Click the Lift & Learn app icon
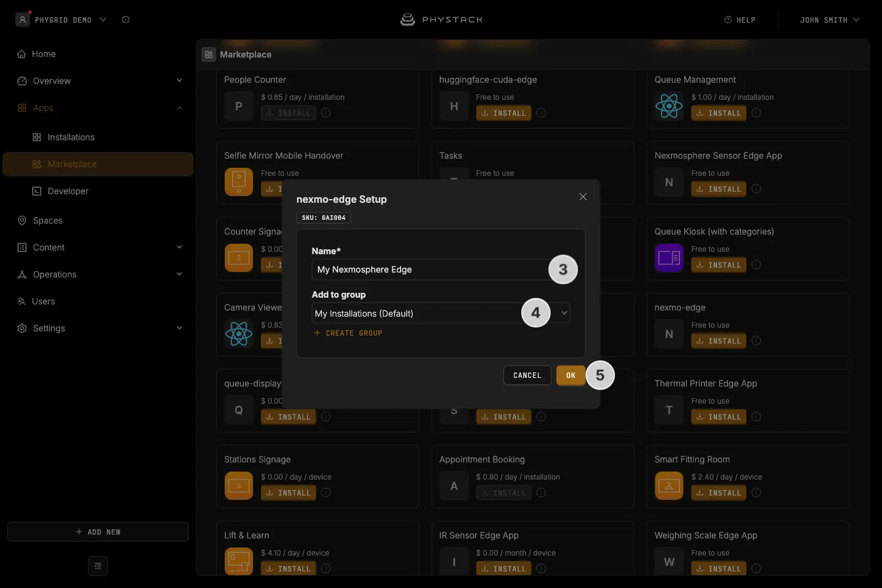Viewport: 882px width, 588px height. pyautogui.click(x=239, y=562)
